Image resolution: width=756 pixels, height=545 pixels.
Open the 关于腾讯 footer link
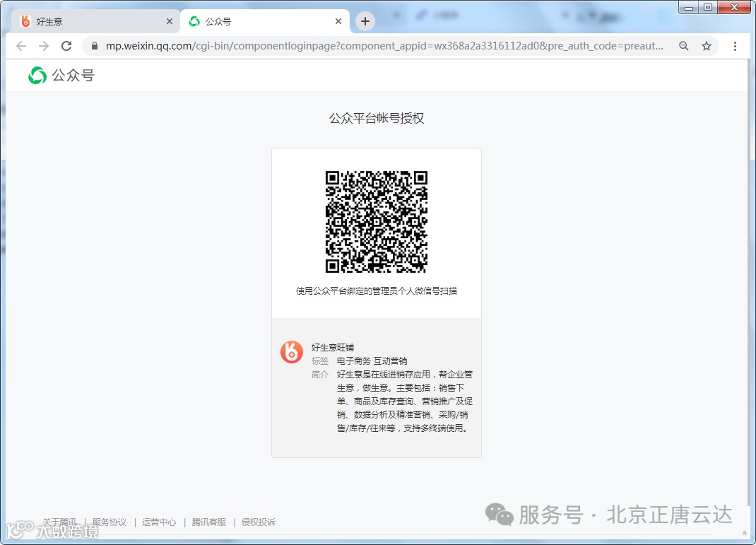(x=59, y=522)
